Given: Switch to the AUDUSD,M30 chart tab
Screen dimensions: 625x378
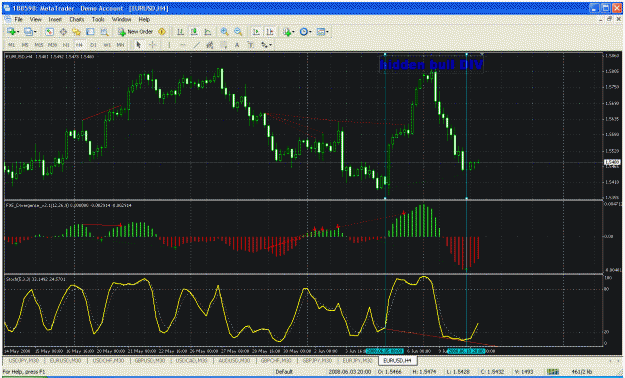Looking at the screenshot, I should point(234,360).
